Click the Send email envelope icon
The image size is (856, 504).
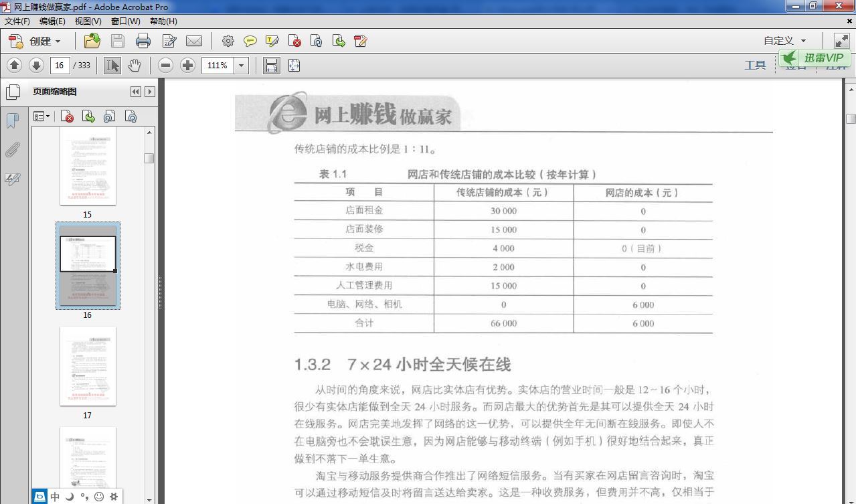(x=194, y=41)
